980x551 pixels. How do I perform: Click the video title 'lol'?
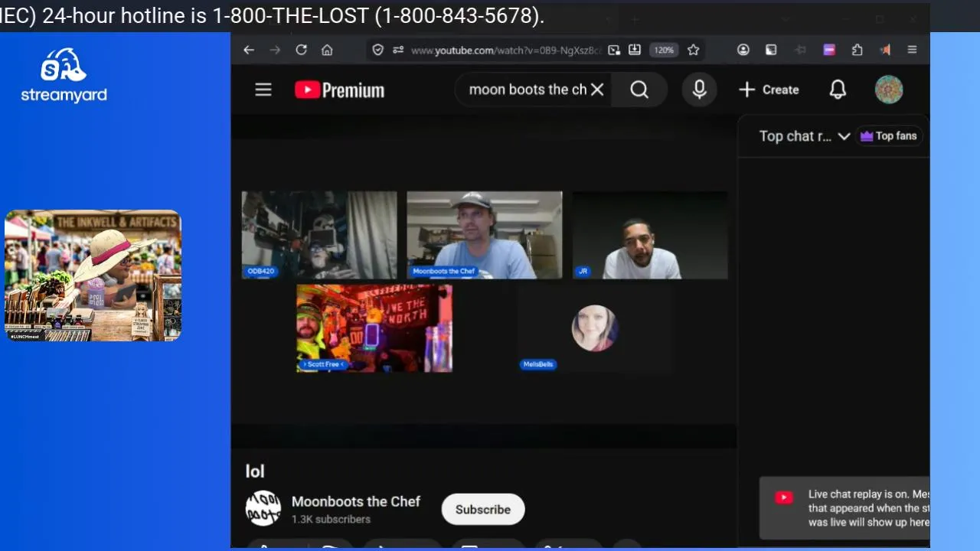pyautogui.click(x=255, y=471)
